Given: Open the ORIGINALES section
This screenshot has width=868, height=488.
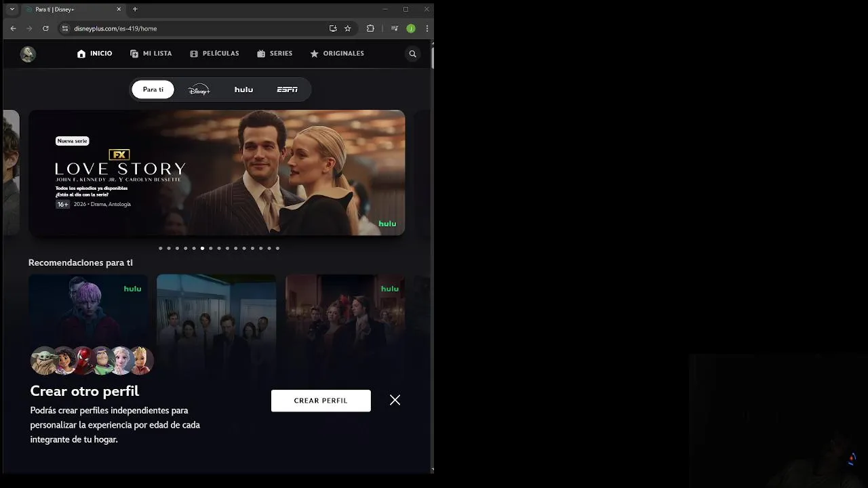Looking at the screenshot, I should [x=337, y=54].
